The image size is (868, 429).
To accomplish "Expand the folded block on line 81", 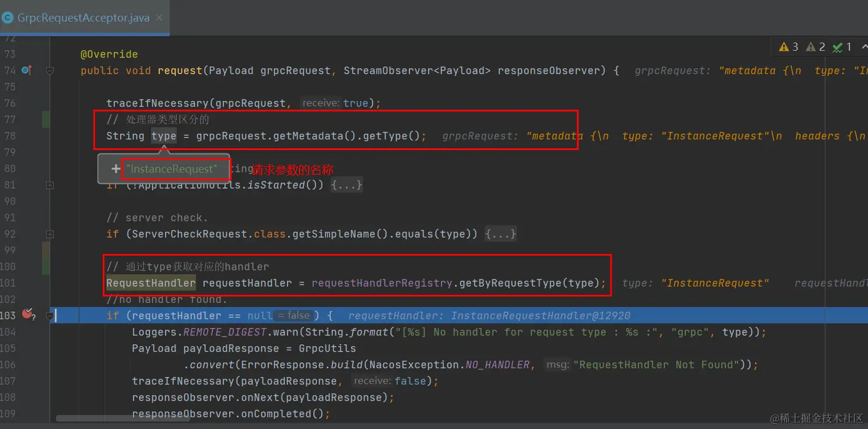I will [50, 185].
